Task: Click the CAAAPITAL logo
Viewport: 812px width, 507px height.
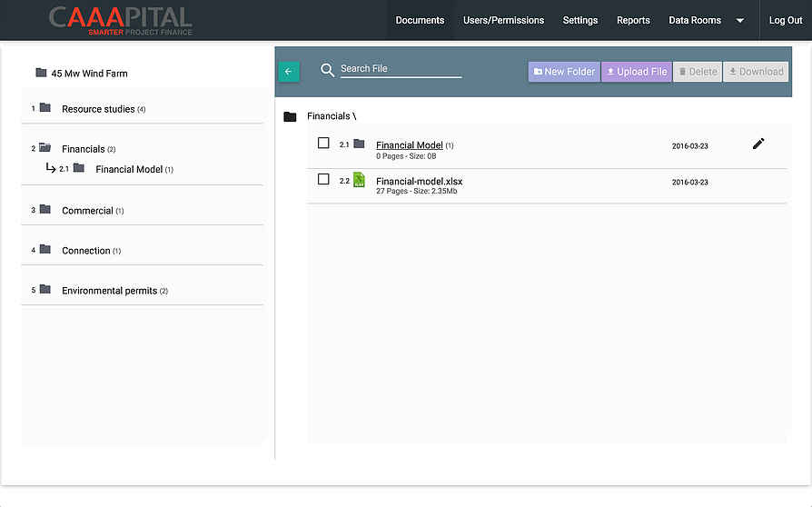Action: (x=120, y=21)
